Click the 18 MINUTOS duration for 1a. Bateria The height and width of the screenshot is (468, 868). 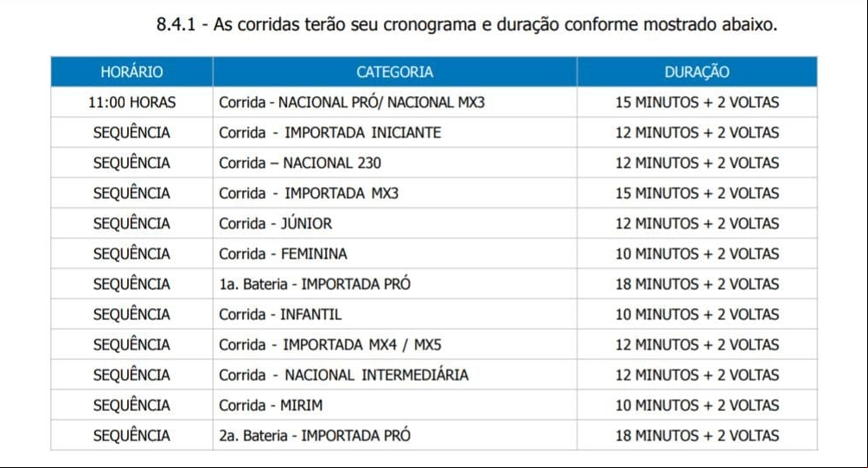[x=697, y=284]
